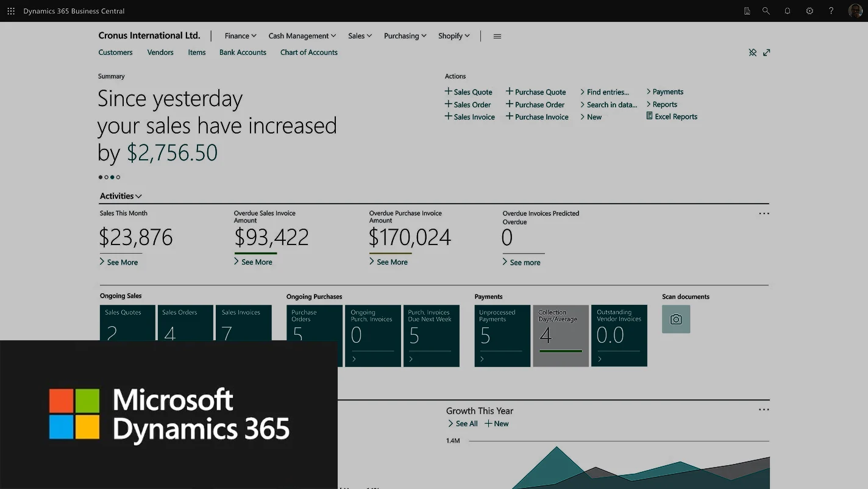Viewport: 868px width, 489px height.
Task: Click the search magnifier icon in header
Action: click(x=766, y=11)
